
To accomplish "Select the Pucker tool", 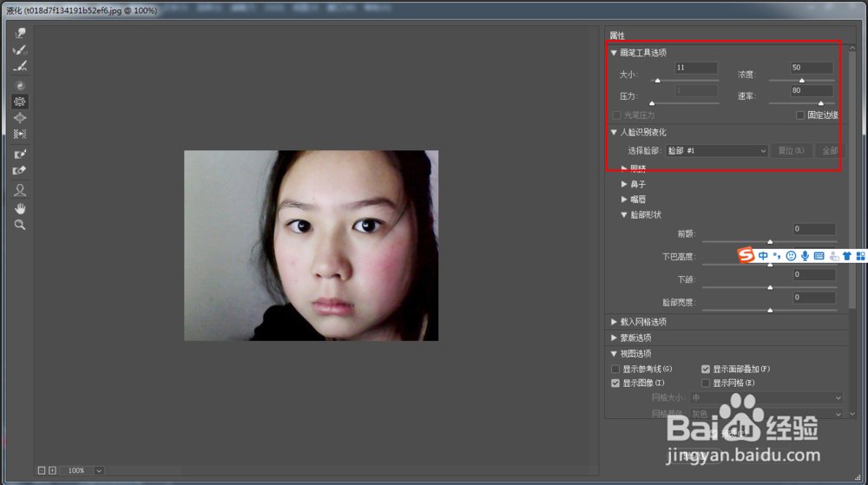I will point(20,102).
